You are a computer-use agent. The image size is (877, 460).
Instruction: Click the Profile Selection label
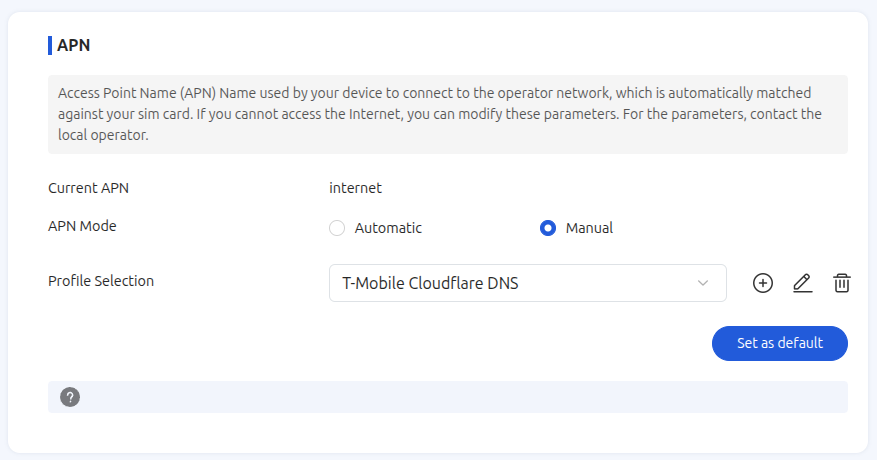pos(101,281)
